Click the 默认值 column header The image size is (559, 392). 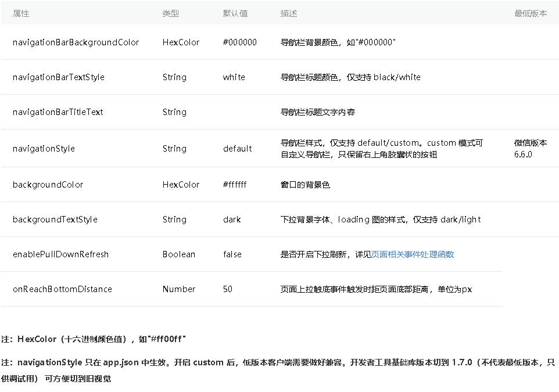pos(235,13)
